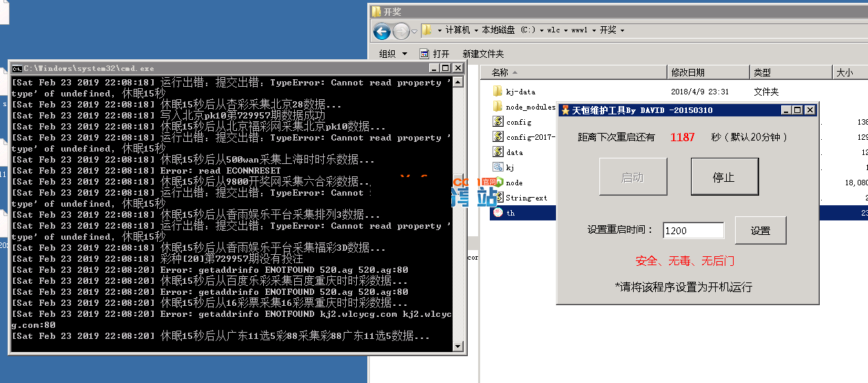868x383 pixels.
Task: Click cmd window scrollbar down arrow
Action: click(459, 345)
